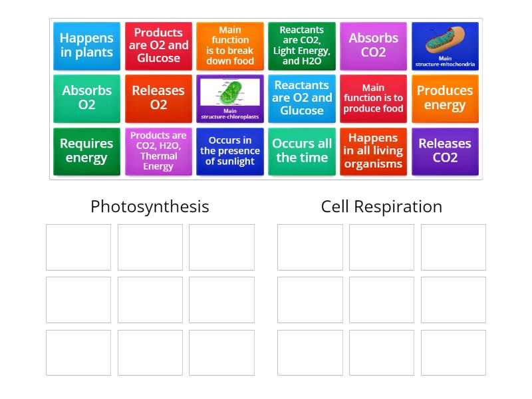
Task: Click the "Absorbs CO2" card
Action: (373, 46)
